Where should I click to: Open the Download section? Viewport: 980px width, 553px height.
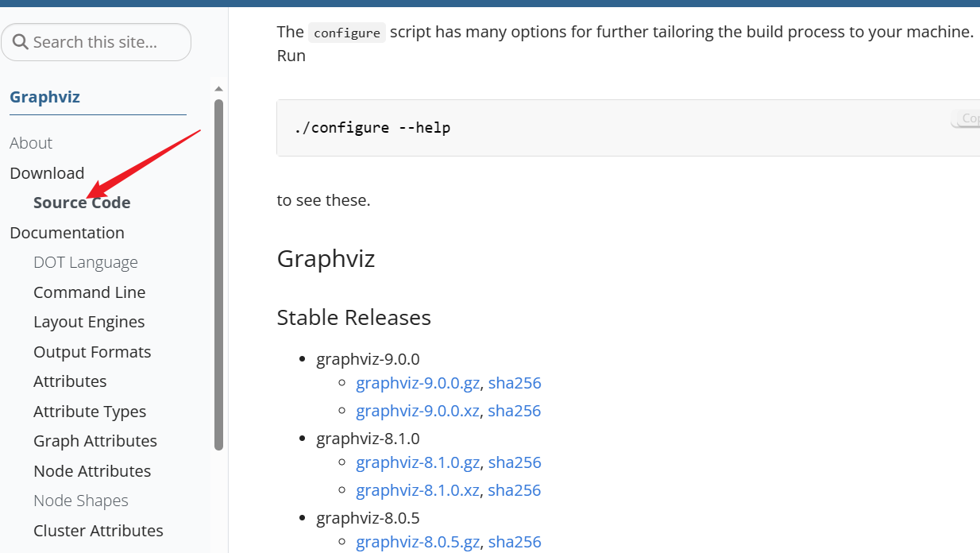click(x=47, y=172)
